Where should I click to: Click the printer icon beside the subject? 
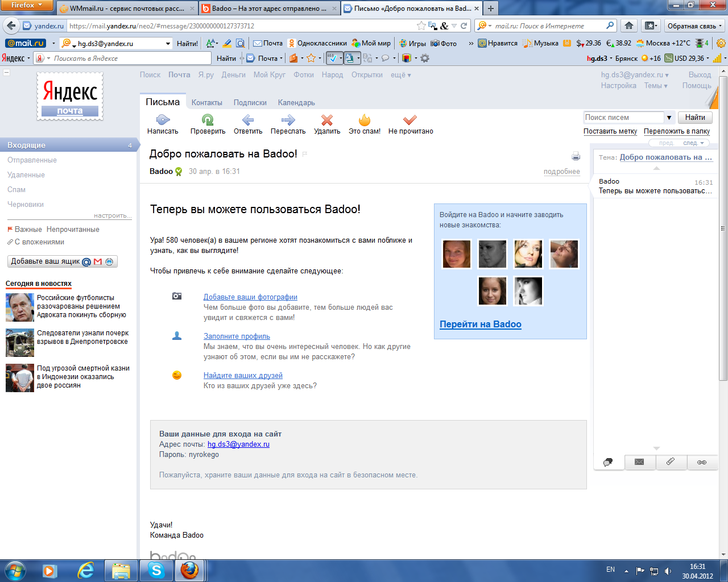tap(576, 156)
